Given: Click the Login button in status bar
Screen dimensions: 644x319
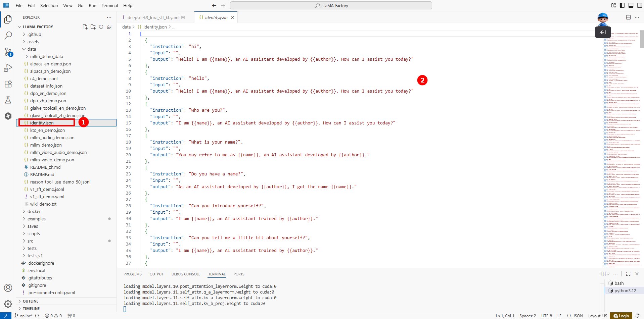Looking at the screenshot, I should [621, 316].
